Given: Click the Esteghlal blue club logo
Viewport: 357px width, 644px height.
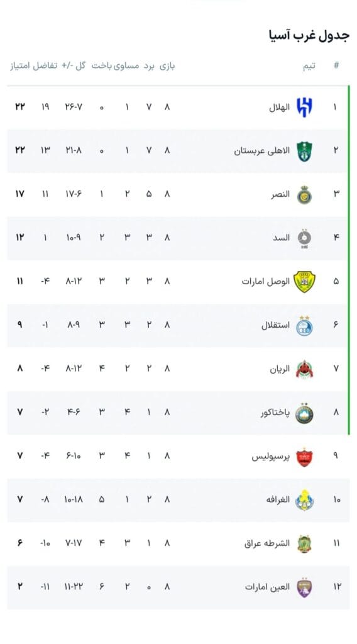Looking at the screenshot, I should 304,326.
